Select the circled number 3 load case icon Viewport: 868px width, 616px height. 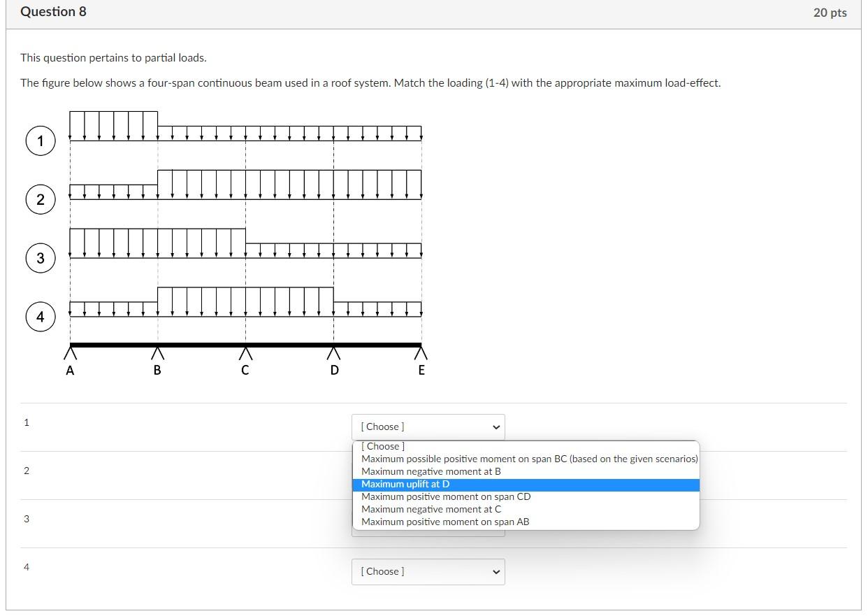point(40,258)
